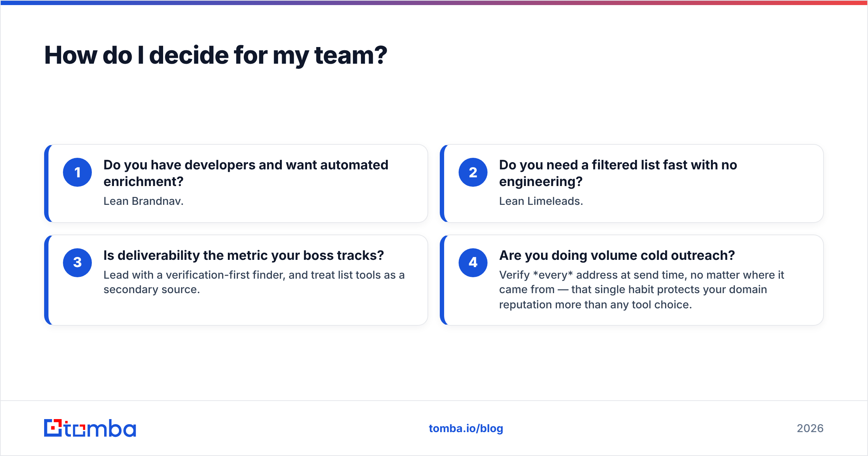Click 'Verify *every* address at send time' description
The width and height of the screenshot is (868, 456).
click(642, 290)
